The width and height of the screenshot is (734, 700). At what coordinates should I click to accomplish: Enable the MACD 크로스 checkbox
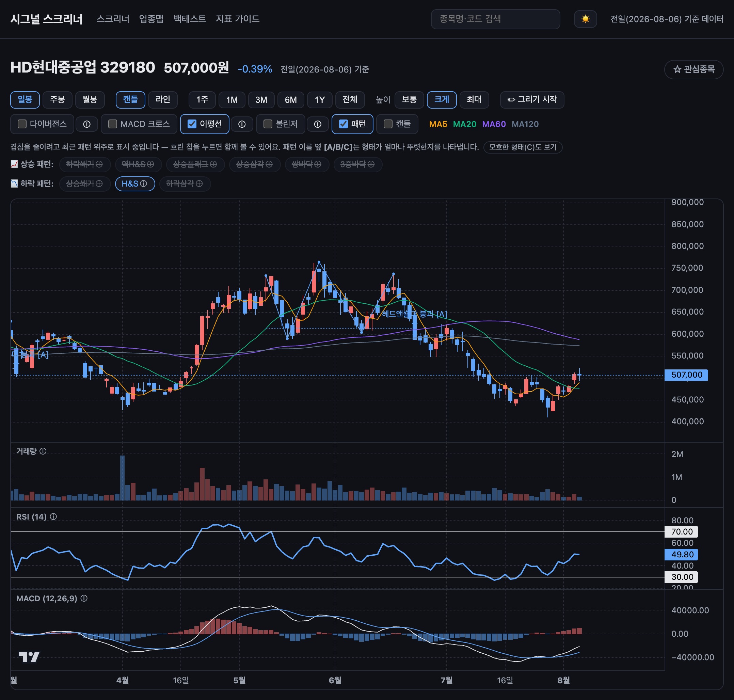coord(112,124)
